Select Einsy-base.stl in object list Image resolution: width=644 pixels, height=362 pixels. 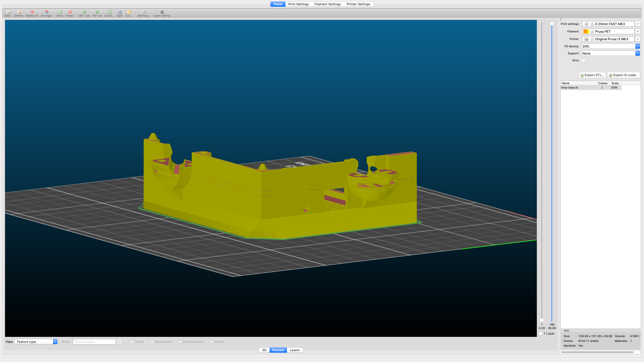[591, 87]
